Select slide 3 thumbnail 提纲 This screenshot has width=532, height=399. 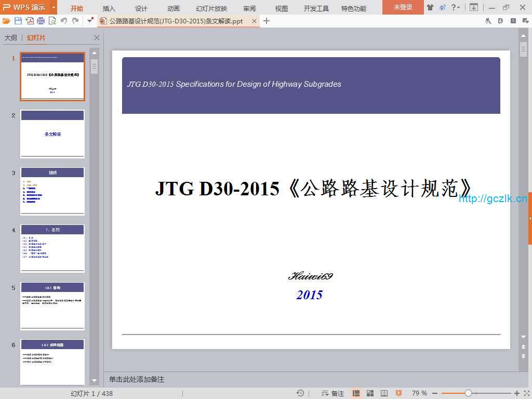(x=52, y=191)
